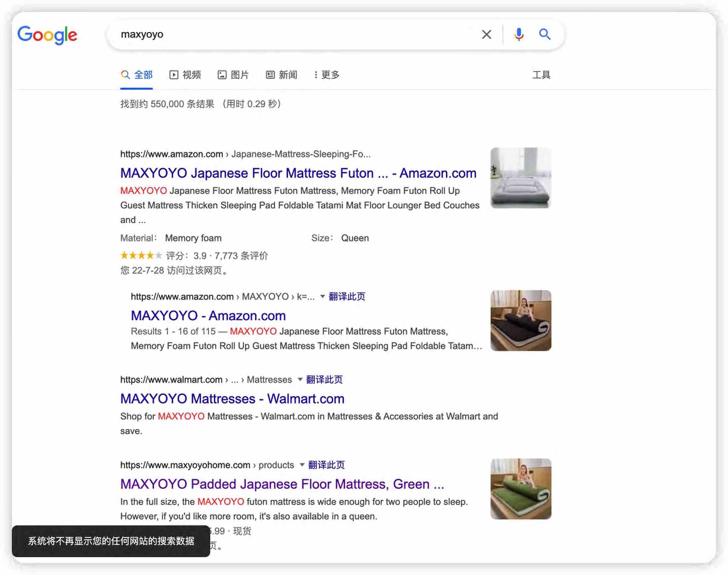Run the search via the magnifying glass icon
The width and height of the screenshot is (728, 575).
tap(545, 34)
